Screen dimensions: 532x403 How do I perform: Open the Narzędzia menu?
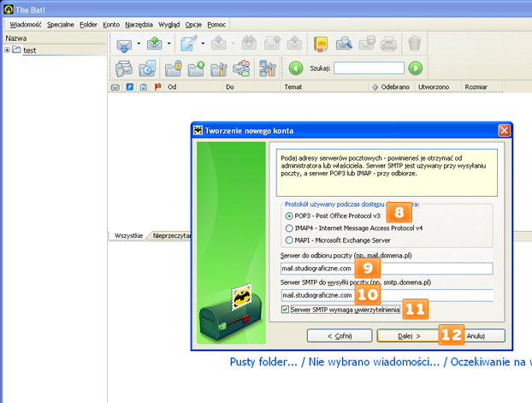139,25
